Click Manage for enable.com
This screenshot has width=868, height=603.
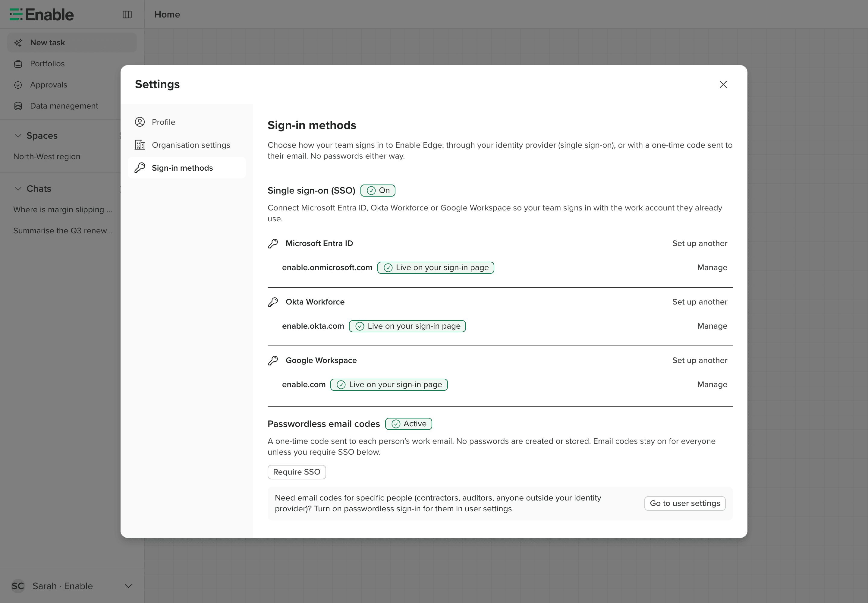(712, 385)
